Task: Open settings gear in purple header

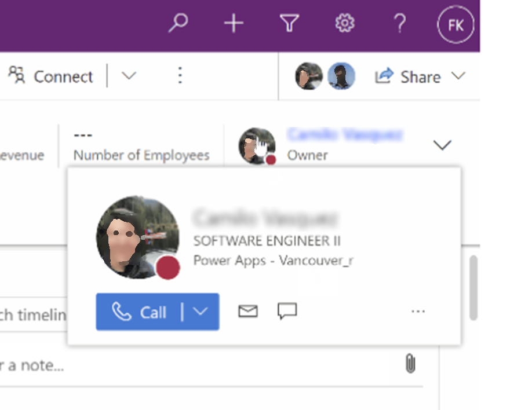Action: (345, 23)
